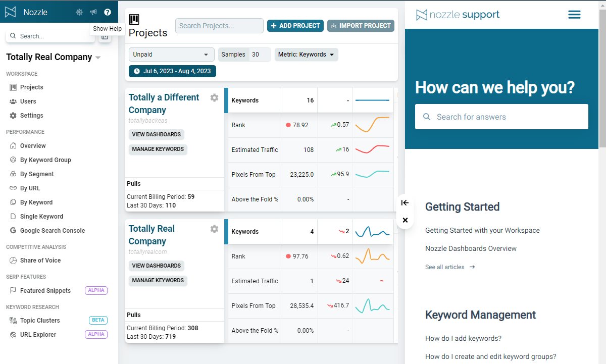The height and width of the screenshot is (364, 606).
Task: View dashboards for Totally Real Company
Action: click(x=157, y=266)
